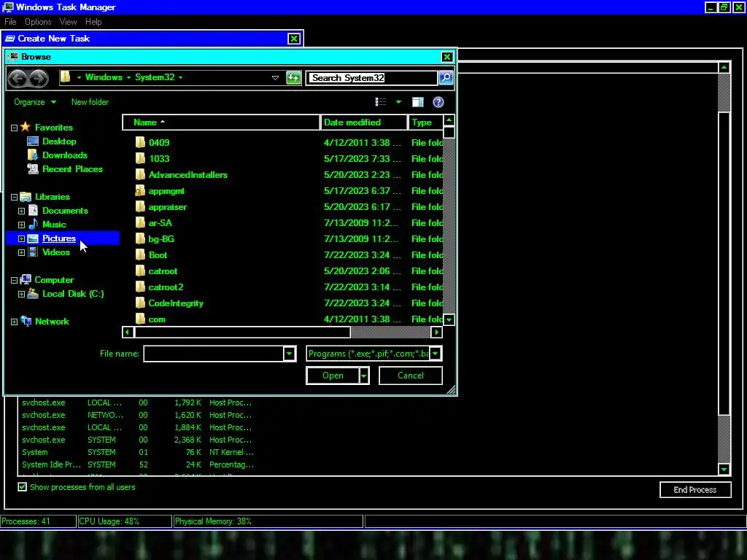Click the Open button
Screen dimensions: 747x560
click(333, 376)
